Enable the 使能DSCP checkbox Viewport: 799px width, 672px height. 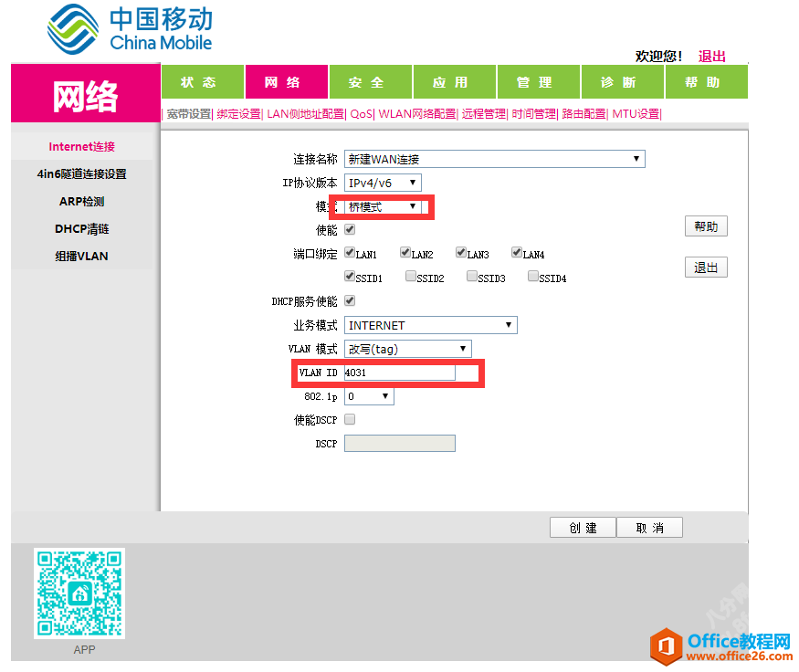(x=350, y=419)
